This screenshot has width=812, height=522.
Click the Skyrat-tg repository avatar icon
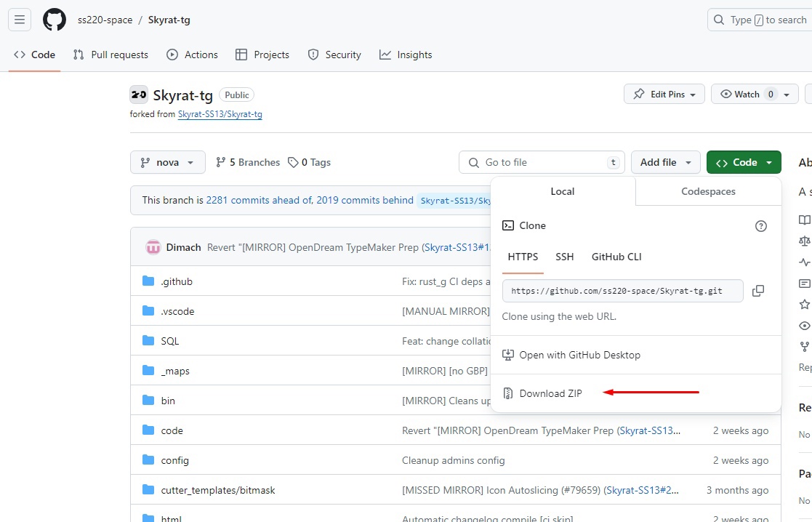coord(139,95)
